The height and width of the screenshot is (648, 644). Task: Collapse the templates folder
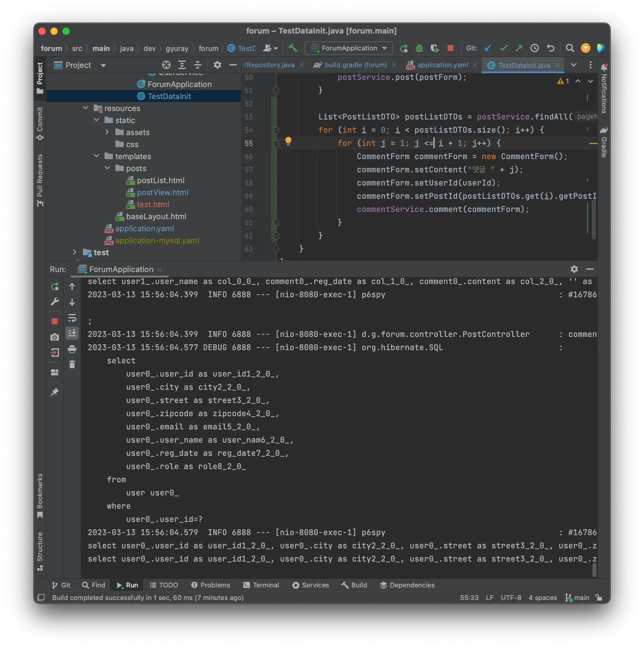tap(97, 156)
